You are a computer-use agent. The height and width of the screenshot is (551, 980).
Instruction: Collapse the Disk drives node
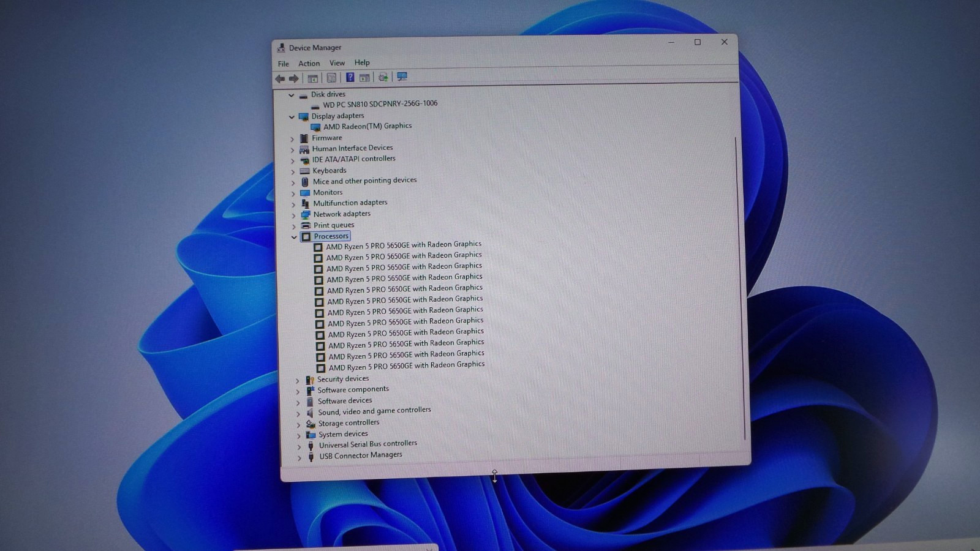(292, 96)
